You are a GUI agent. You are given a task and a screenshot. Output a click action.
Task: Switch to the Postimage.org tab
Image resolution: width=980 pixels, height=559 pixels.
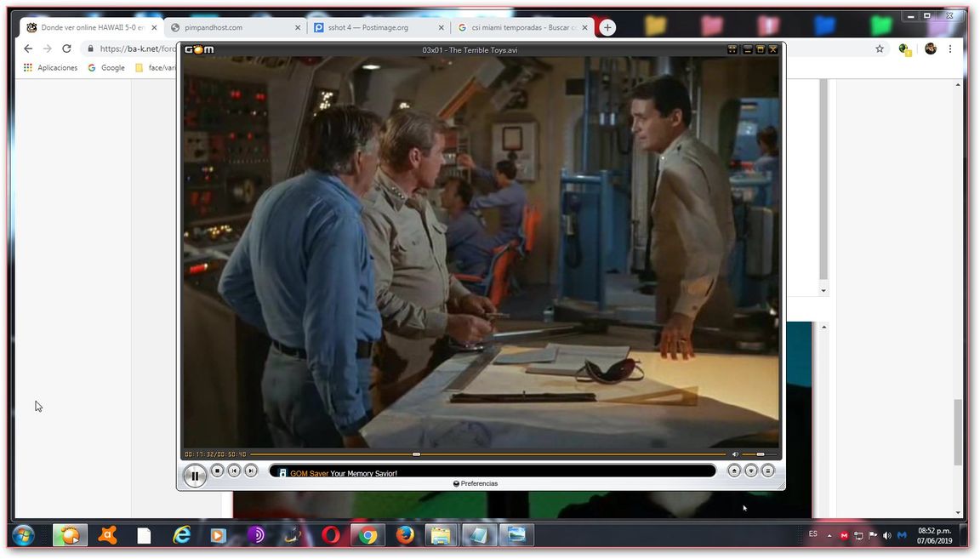[x=374, y=27]
